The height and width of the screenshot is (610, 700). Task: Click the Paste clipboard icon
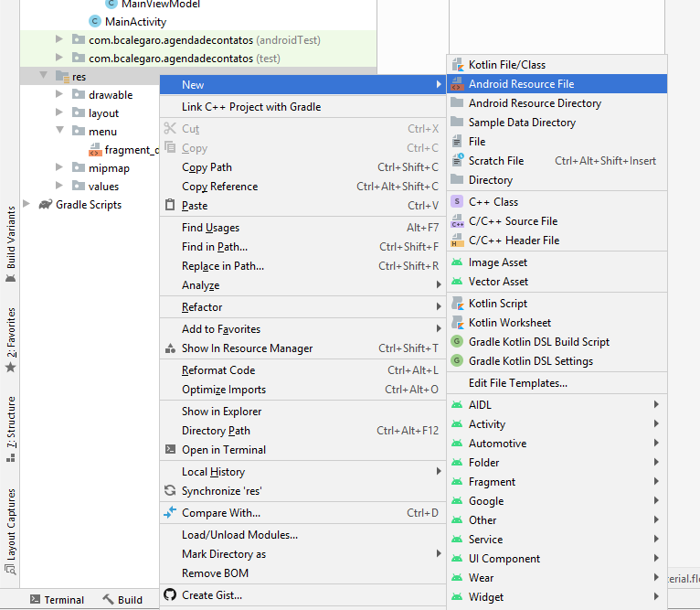tap(169, 206)
